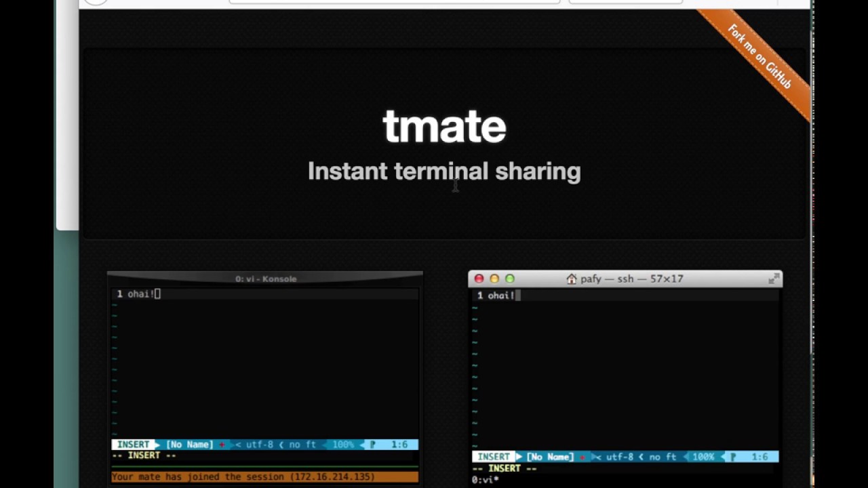
Task: Close the pafy ssh terminal window
Action: click(x=479, y=279)
